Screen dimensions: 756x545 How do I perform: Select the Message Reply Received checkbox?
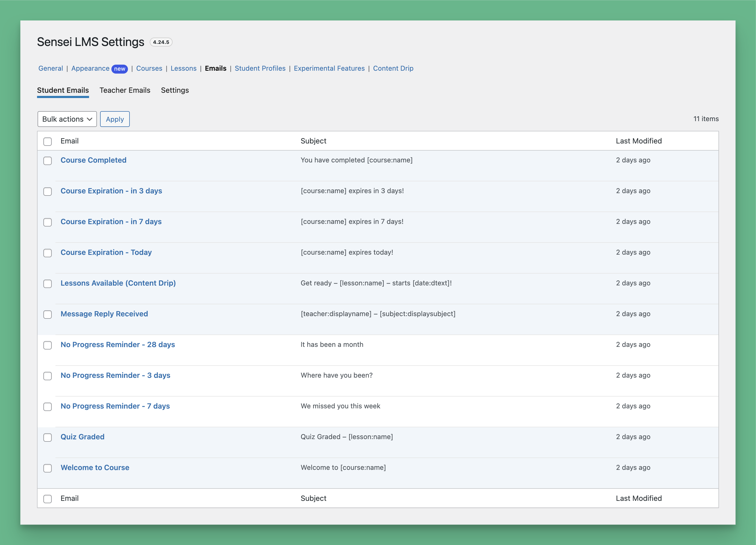48,315
